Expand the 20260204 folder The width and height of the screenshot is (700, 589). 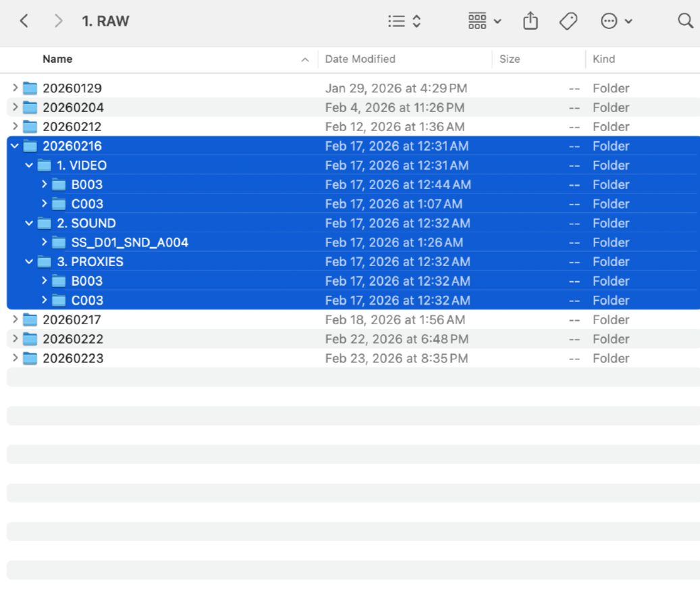pyautogui.click(x=15, y=107)
